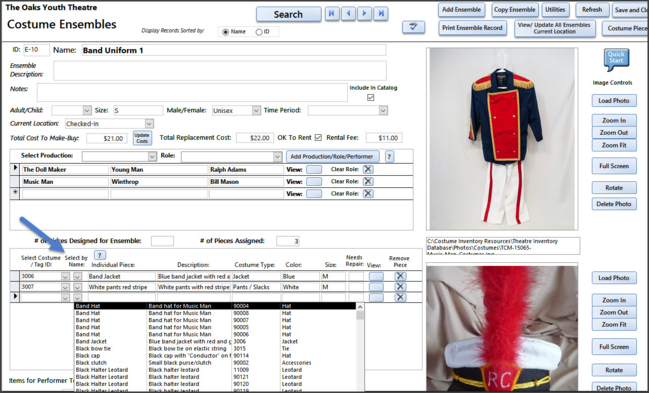Go to the next record arrow
Viewport: 649px width, 393px height.
[x=365, y=14]
